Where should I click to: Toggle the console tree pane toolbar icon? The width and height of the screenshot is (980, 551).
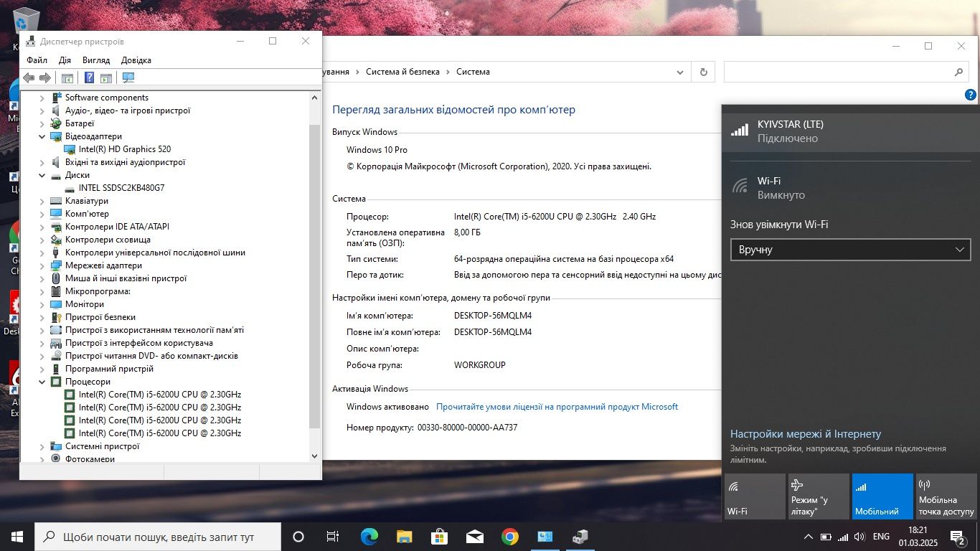[x=67, y=77]
